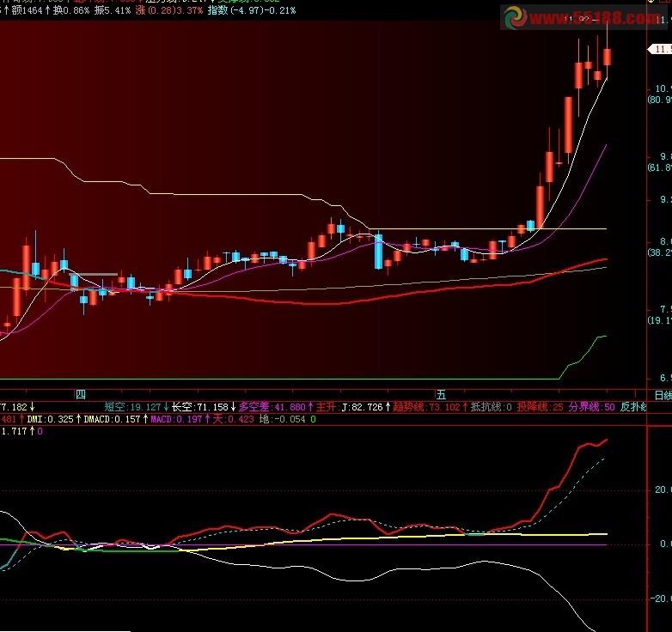Image resolution: width=672 pixels, height=632 pixels.
Task: Click the 五 month marker on time axis
Action: (x=441, y=395)
